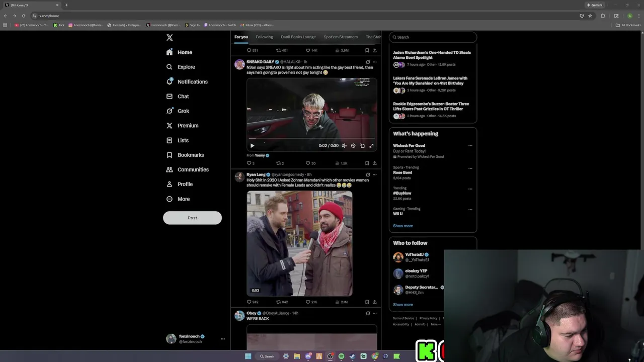Open SNEAKO DAILY profile avatar

pyautogui.click(x=239, y=64)
